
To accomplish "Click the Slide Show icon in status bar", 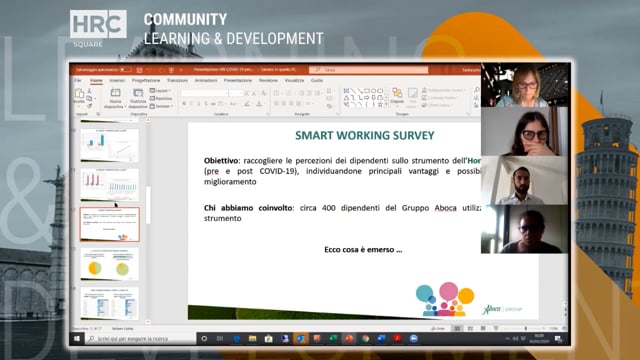I will (x=496, y=328).
